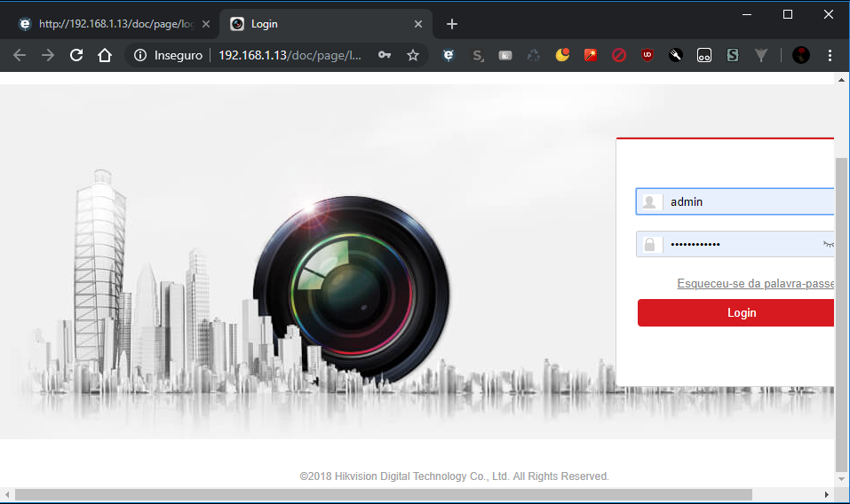The image size is (850, 504).
Task: Toggle password visibility with the eye icon
Action: point(829,243)
